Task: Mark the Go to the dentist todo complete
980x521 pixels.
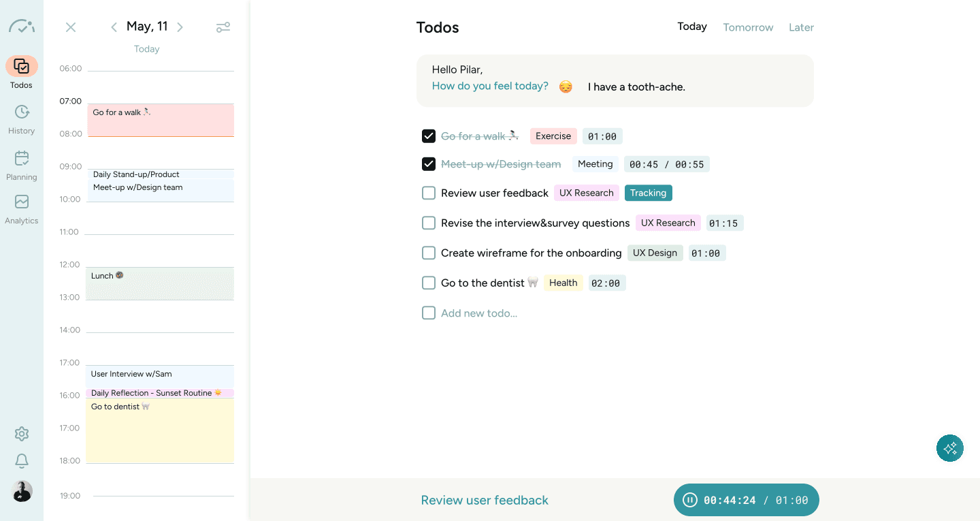Action: (x=429, y=283)
